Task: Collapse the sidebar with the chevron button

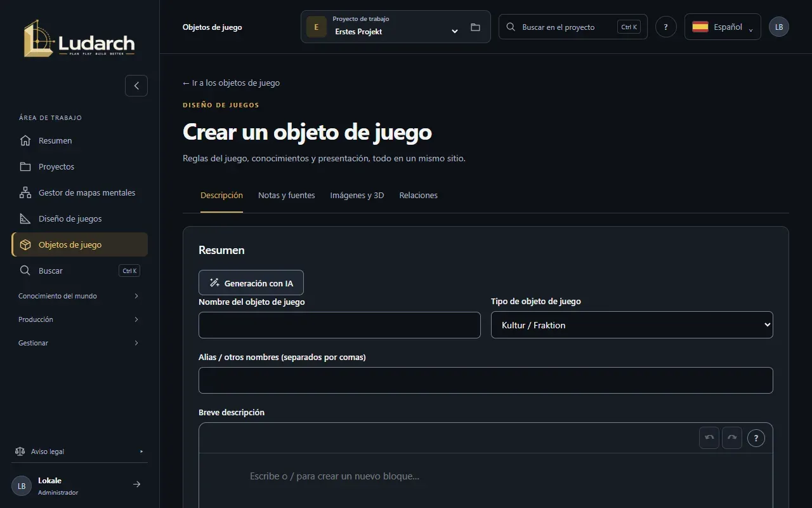Action: 136,86
